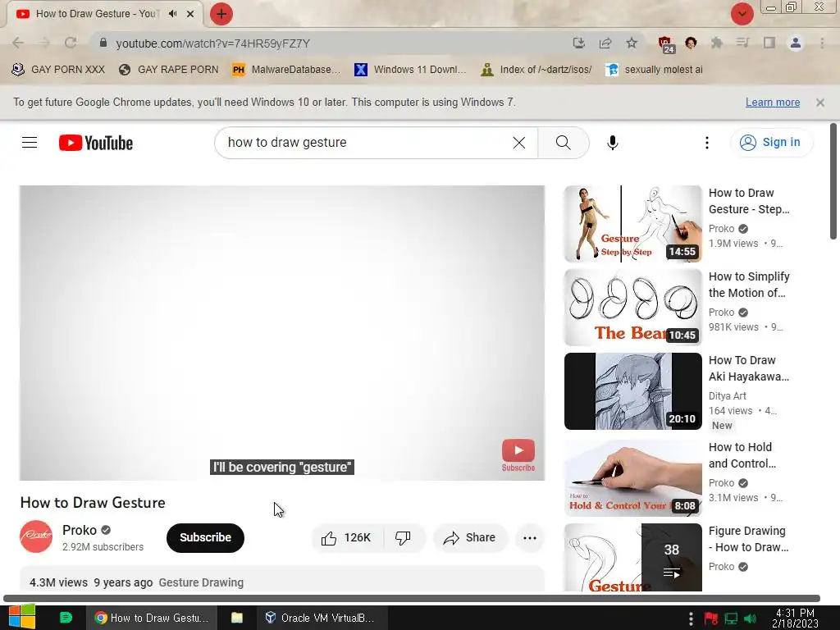This screenshot has width=840, height=630.
Task: View site security lock info
Action: [x=103, y=43]
